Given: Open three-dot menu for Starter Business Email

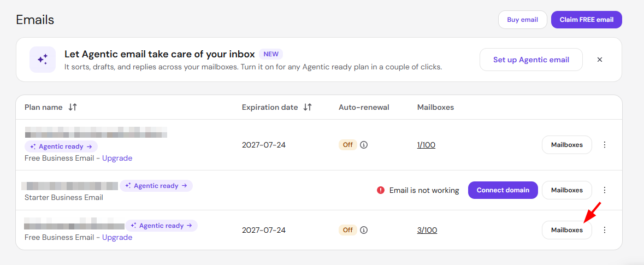Looking at the screenshot, I should 604,190.
